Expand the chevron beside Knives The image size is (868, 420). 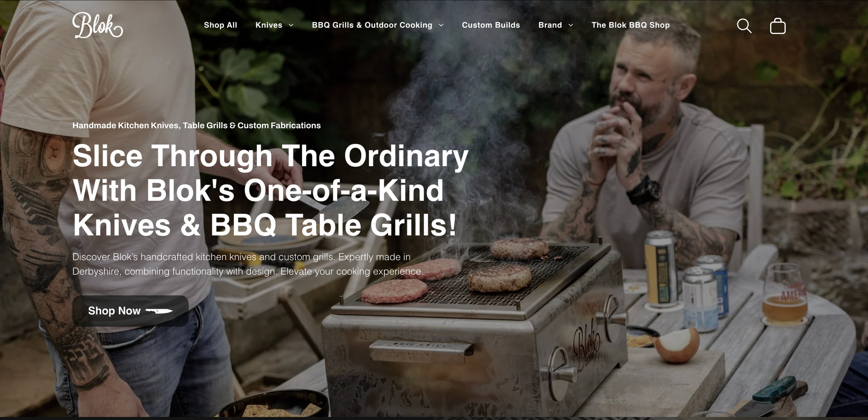coord(291,25)
